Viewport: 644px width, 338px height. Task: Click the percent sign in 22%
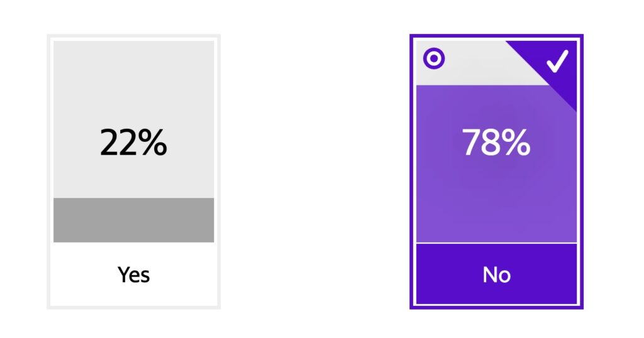point(152,143)
